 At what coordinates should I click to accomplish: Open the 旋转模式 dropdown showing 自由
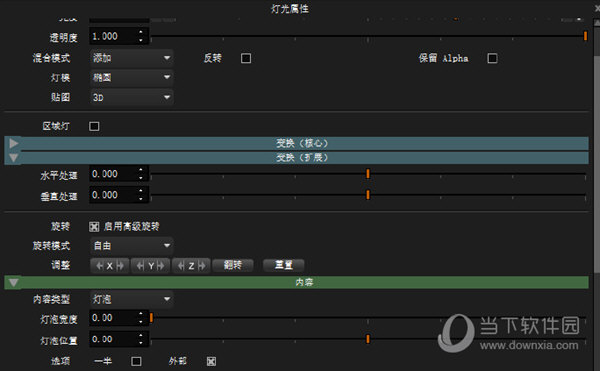131,246
